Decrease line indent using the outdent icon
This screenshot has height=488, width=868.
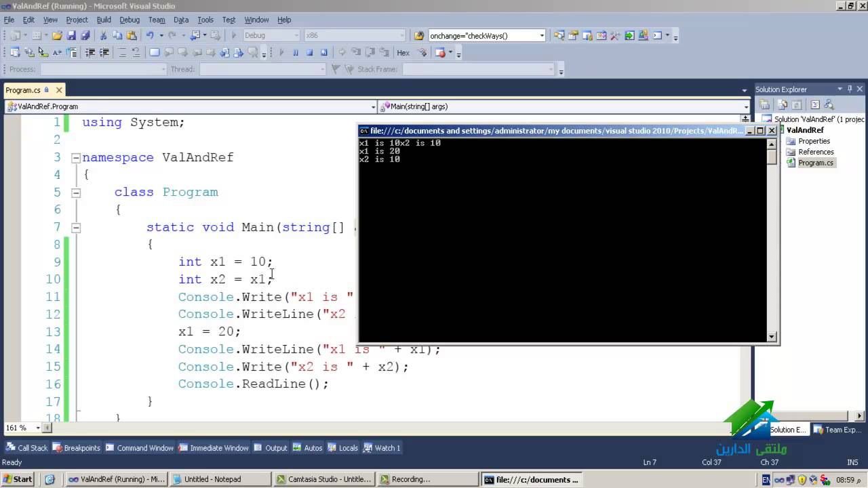point(90,52)
